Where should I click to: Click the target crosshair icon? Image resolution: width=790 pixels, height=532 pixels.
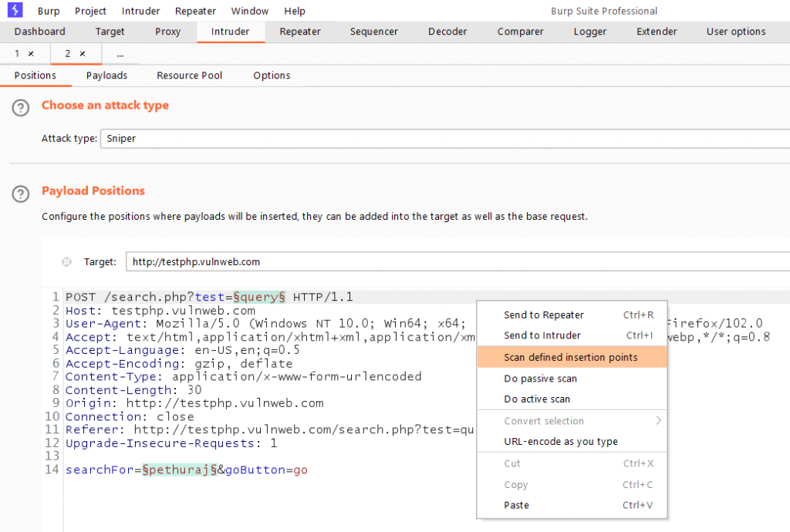(66, 261)
